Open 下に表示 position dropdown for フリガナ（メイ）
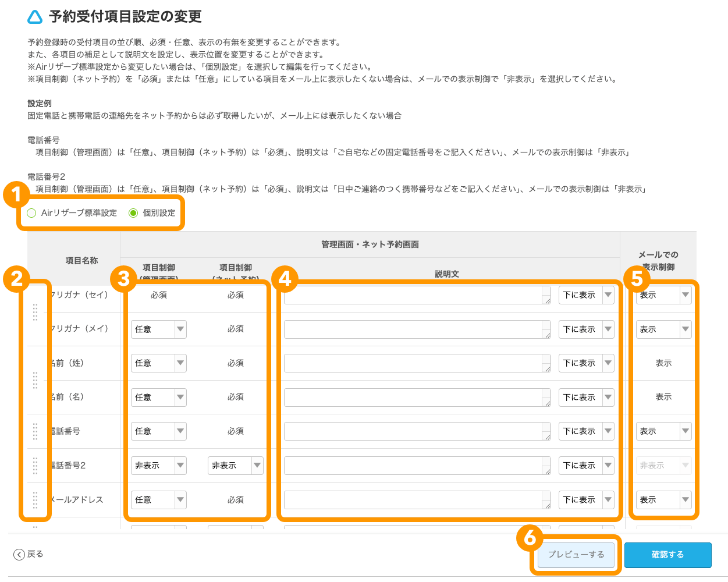 tap(587, 329)
